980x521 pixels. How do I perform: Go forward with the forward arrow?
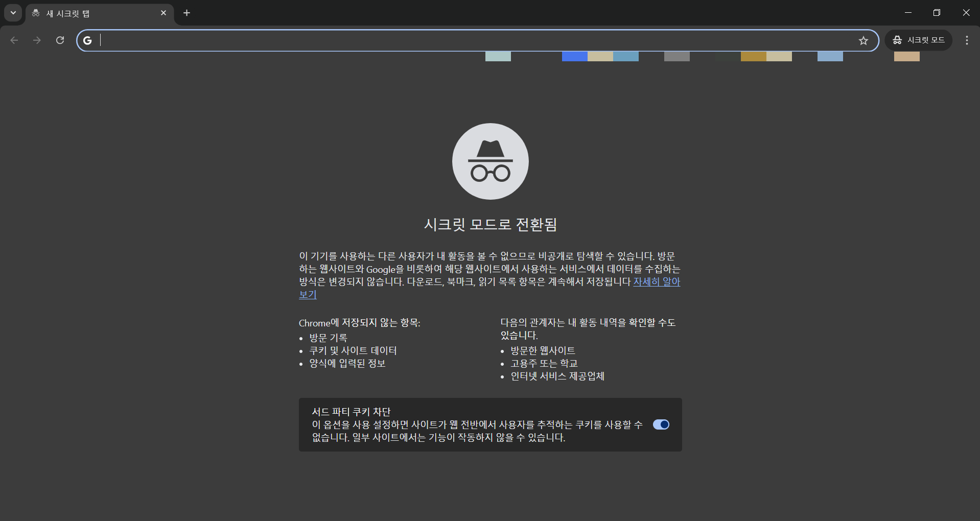37,40
